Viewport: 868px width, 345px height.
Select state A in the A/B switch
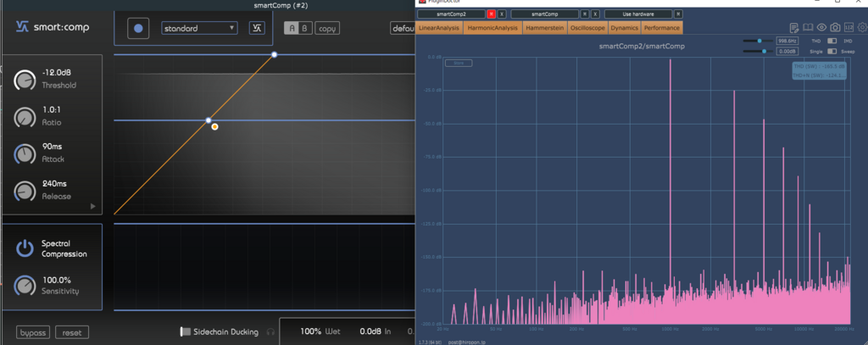(292, 28)
